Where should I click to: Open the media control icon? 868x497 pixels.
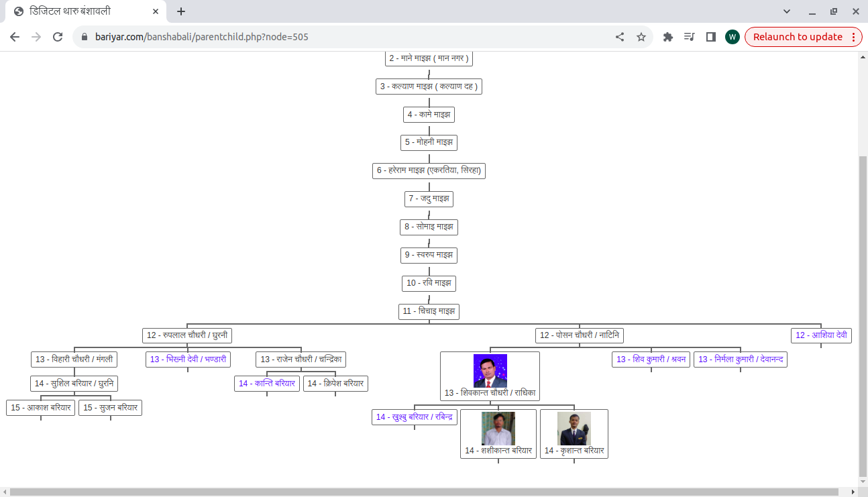[690, 37]
